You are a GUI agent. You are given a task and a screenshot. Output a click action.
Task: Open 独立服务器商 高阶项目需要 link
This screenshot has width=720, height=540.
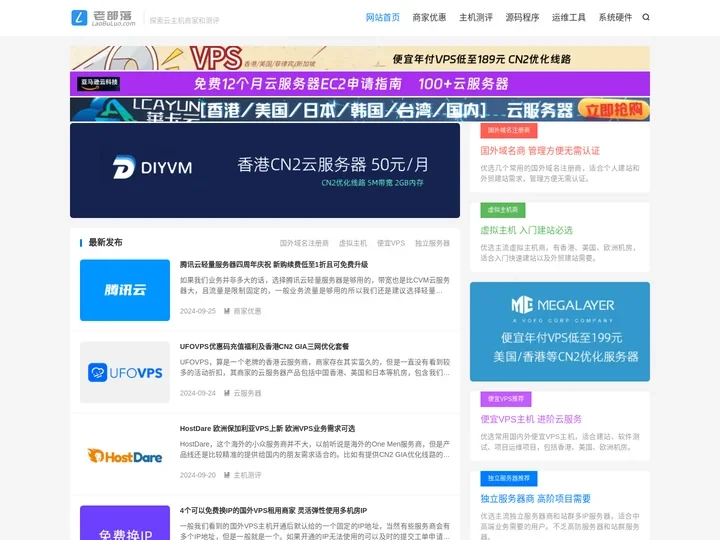535,499
